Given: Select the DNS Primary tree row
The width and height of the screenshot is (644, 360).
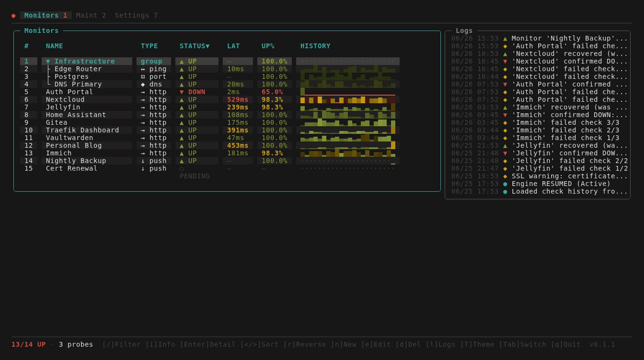Looking at the screenshot, I should pyautogui.click(x=210, y=84).
